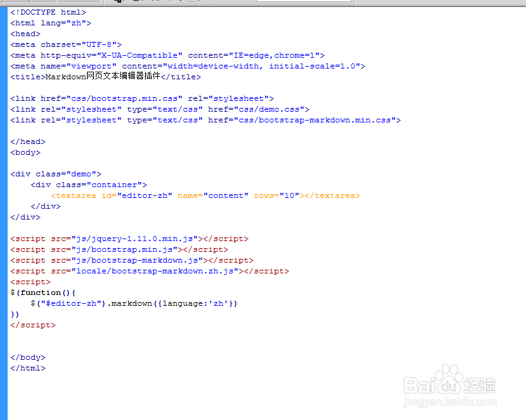Click the opening <head> tag line
The height and width of the screenshot is (420, 526).
[x=25, y=34]
